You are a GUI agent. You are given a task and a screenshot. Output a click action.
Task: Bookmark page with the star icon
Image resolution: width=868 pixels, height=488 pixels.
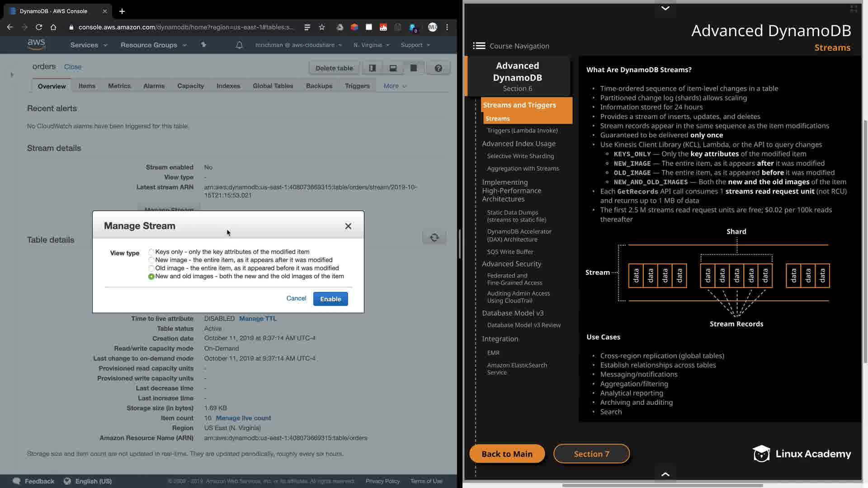pyautogui.click(x=322, y=27)
